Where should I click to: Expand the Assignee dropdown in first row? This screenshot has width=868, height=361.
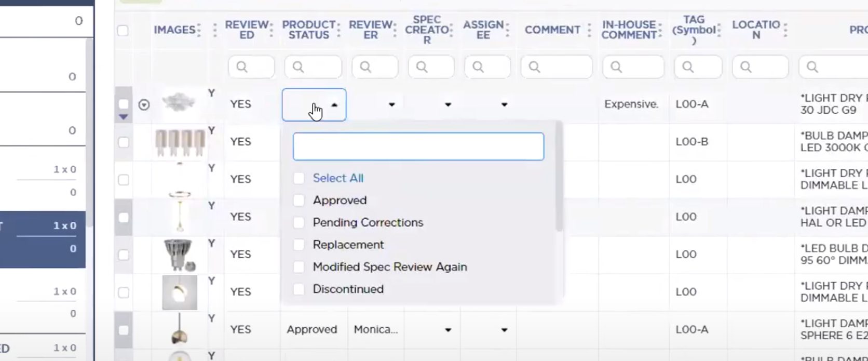point(504,105)
